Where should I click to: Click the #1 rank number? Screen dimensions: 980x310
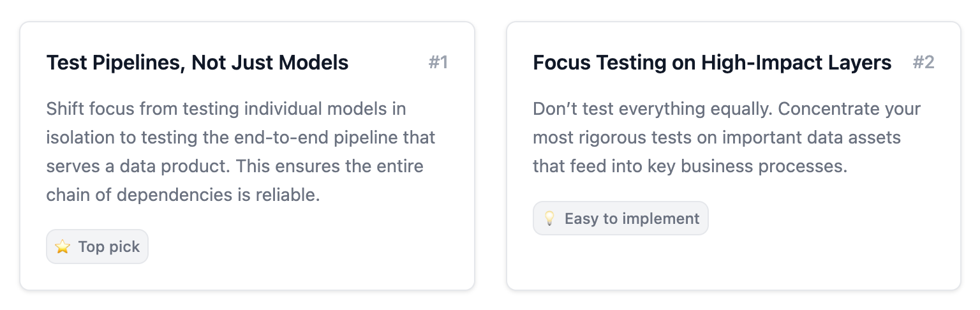point(438,63)
